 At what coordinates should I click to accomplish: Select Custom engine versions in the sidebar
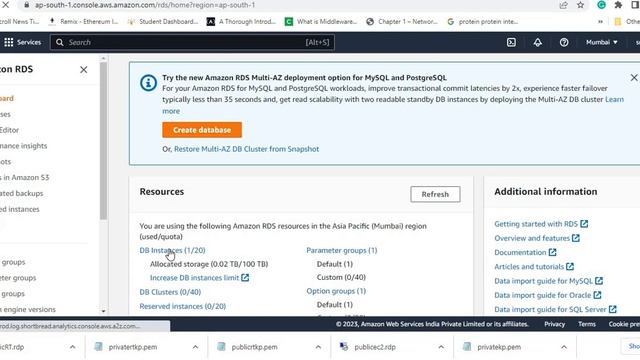28,309
